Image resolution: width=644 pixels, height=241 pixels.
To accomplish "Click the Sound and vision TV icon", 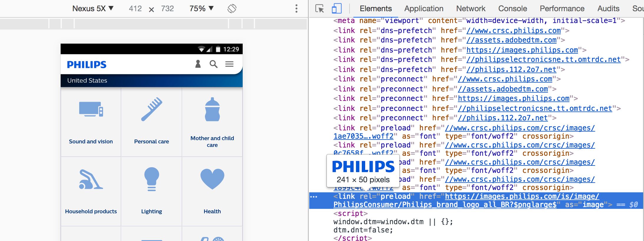I will point(91,109).
